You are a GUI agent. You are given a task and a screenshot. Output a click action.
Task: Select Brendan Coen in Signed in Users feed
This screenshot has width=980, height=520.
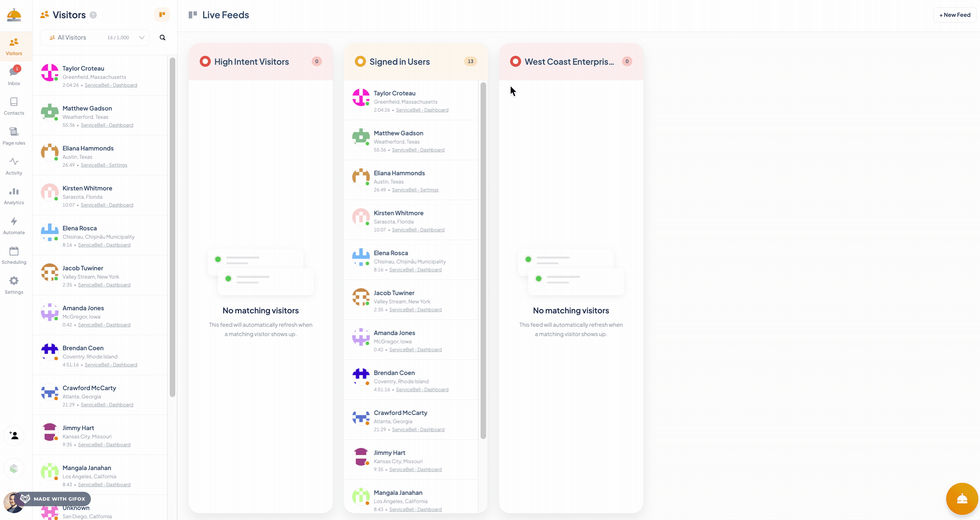(411, 380)
